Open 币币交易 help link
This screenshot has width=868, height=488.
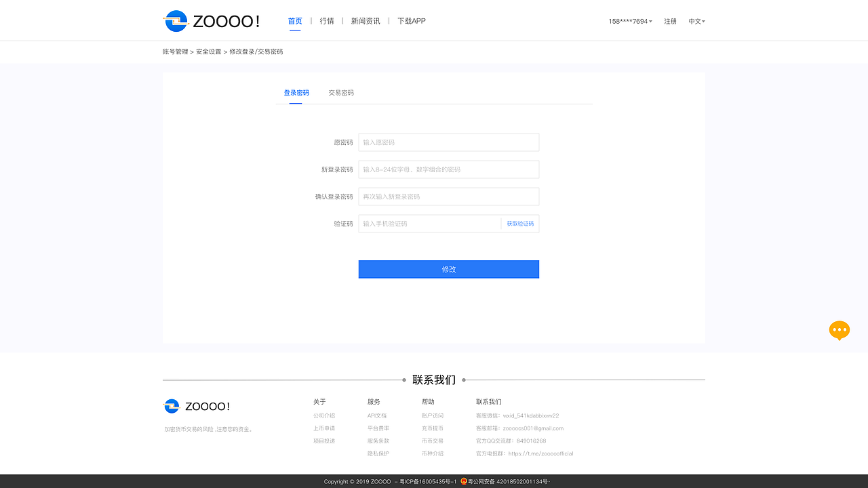coord(433,441)
